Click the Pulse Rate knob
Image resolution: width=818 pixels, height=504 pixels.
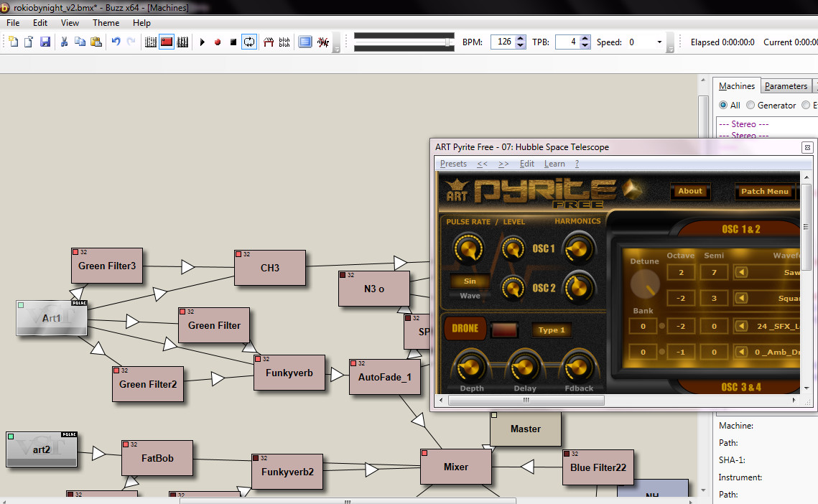(468, 248)
